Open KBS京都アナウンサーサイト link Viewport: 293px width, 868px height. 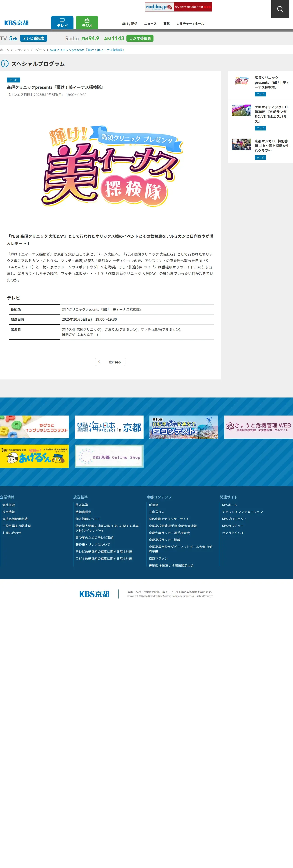tap(169, 519)
